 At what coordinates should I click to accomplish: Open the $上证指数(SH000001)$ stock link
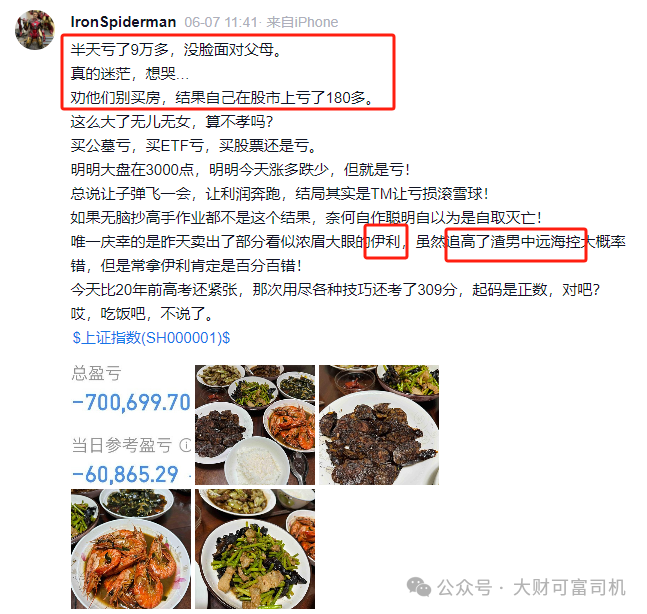point(151,338)
